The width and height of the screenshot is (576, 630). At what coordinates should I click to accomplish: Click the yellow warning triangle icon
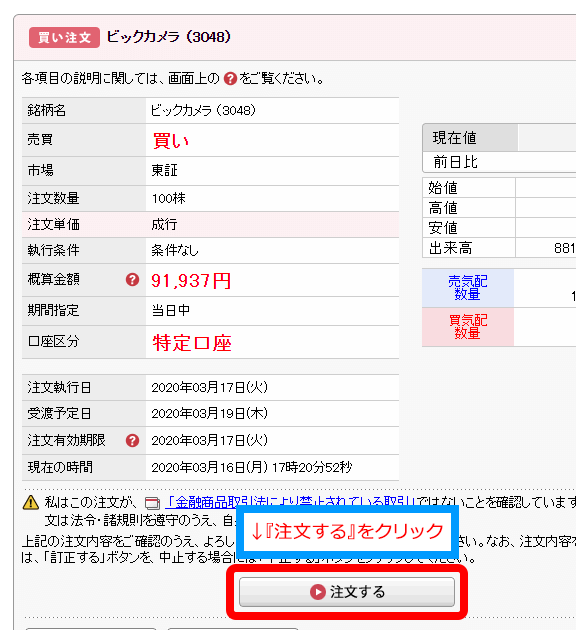click(31, 502)
